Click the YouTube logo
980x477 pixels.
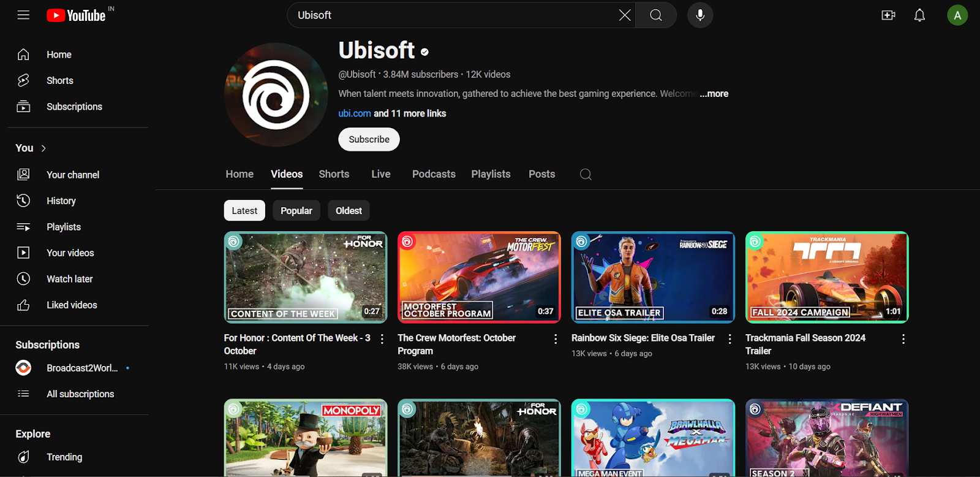[77, 15]
